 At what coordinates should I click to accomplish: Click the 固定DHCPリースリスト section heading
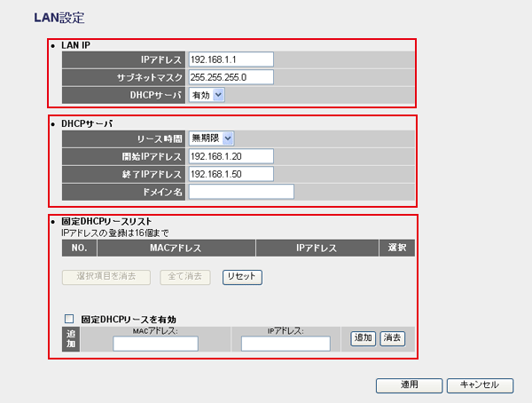[106, 222]
